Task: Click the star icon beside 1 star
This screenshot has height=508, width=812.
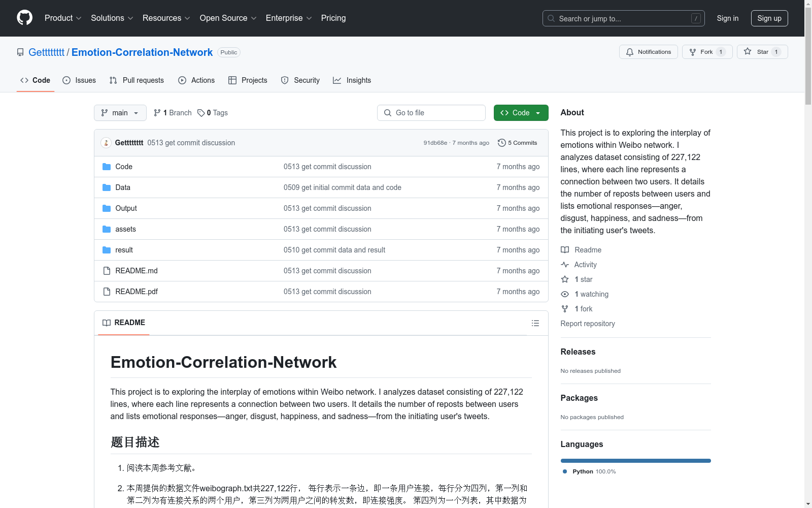Action: click(565, 279)
